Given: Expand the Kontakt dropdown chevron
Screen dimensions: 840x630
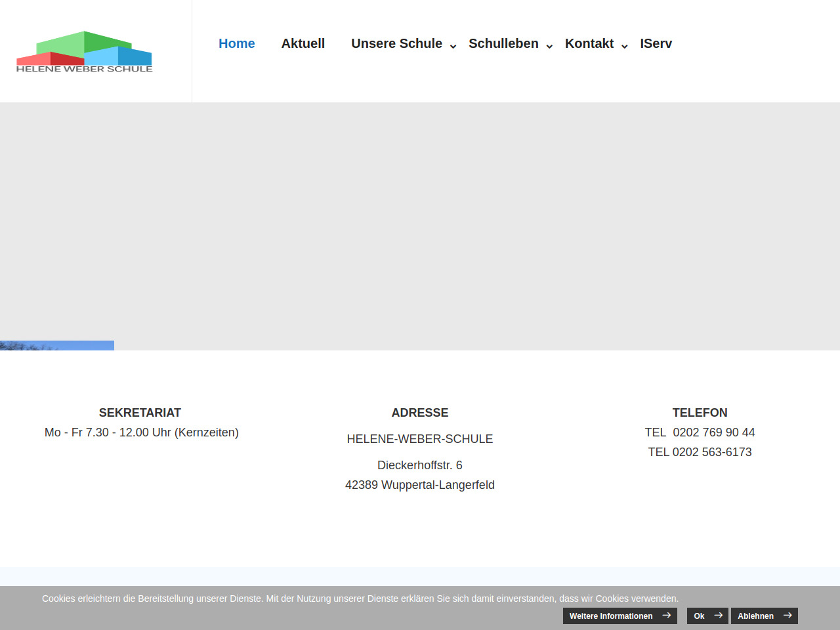Looking at the screenshot, I should coord(625,46).
